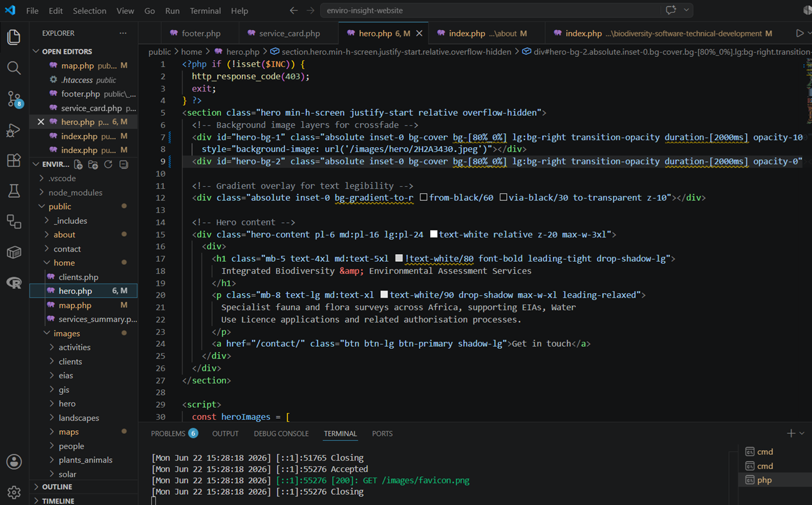Open clients.php in the file tree

(x=83, y=277)
